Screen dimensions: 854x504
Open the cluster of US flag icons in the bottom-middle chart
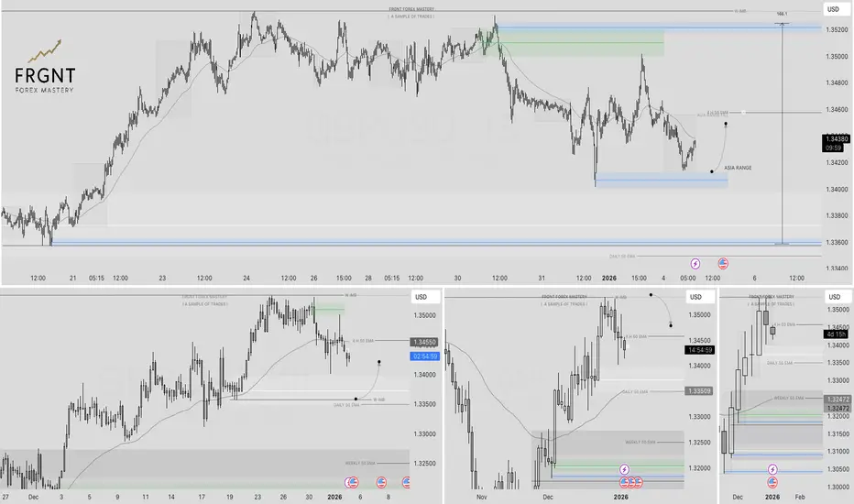631,482
